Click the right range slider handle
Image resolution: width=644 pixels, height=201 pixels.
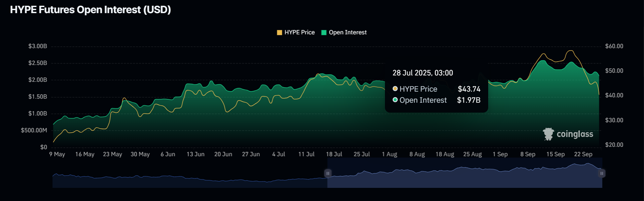pos(602,173)
